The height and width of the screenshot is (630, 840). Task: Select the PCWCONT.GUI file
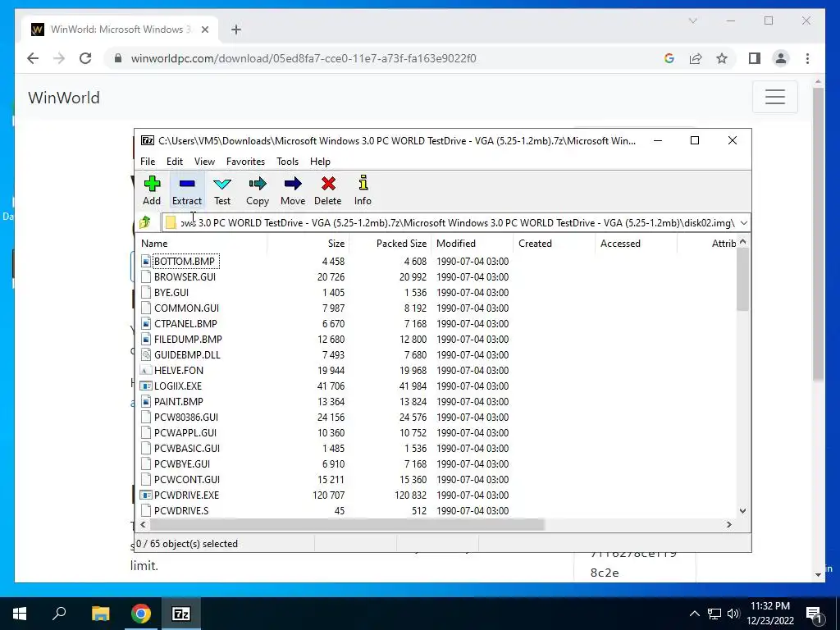(x=187, y=479)
